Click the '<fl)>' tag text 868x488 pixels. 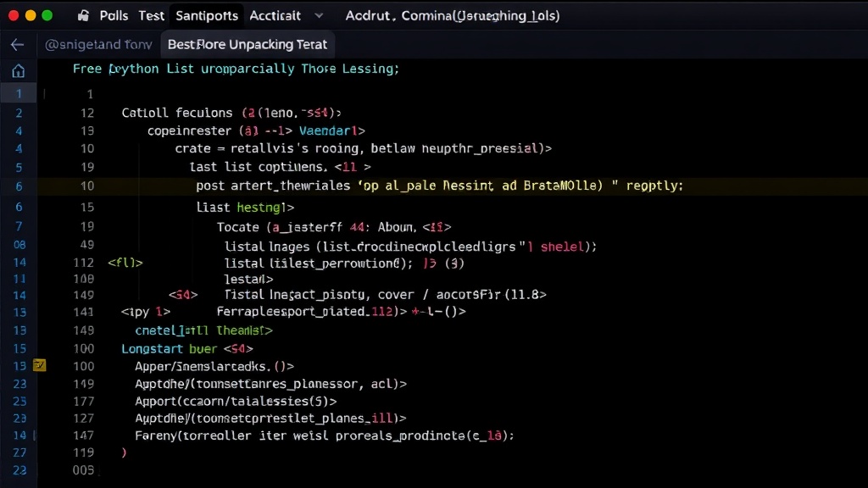[125, 263]
